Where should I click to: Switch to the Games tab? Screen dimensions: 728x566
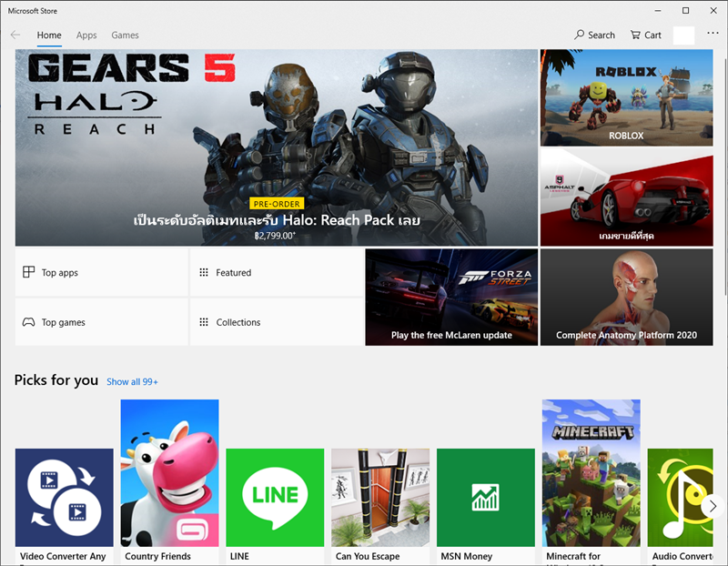tap(125, 35)
